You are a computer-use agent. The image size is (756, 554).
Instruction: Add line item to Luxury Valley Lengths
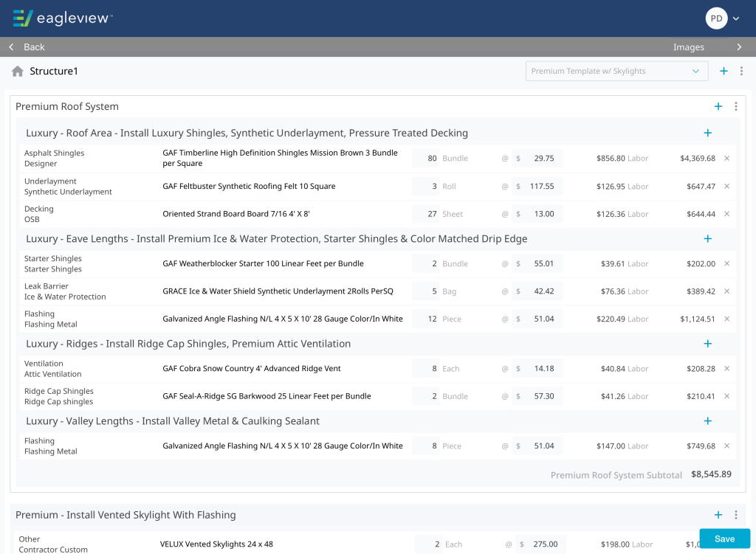(x=708, y=421)
